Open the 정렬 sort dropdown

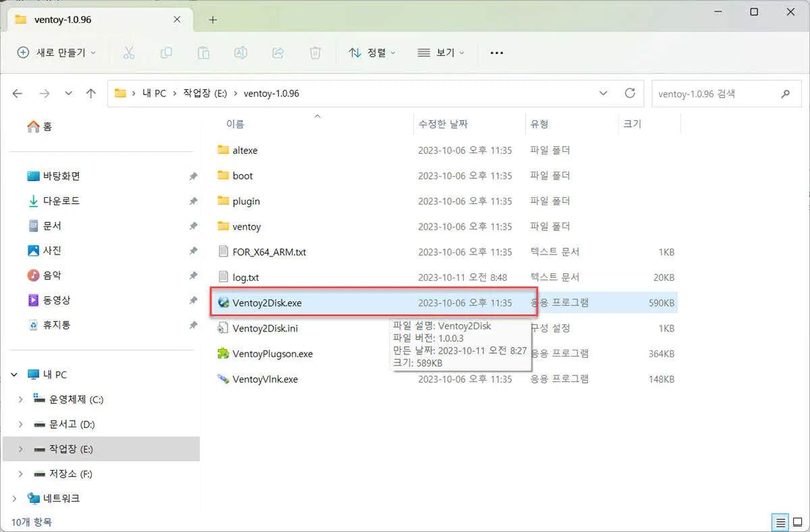[x=371, y=53]
